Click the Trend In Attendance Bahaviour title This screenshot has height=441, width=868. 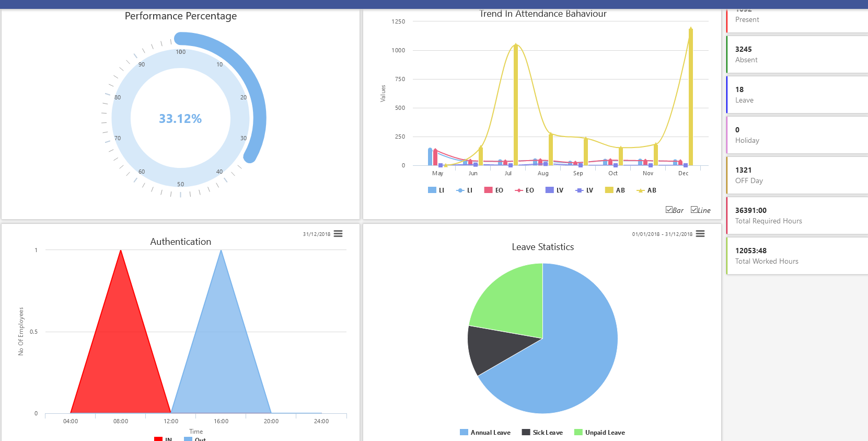pyautogui.click(x=543, y=14)
